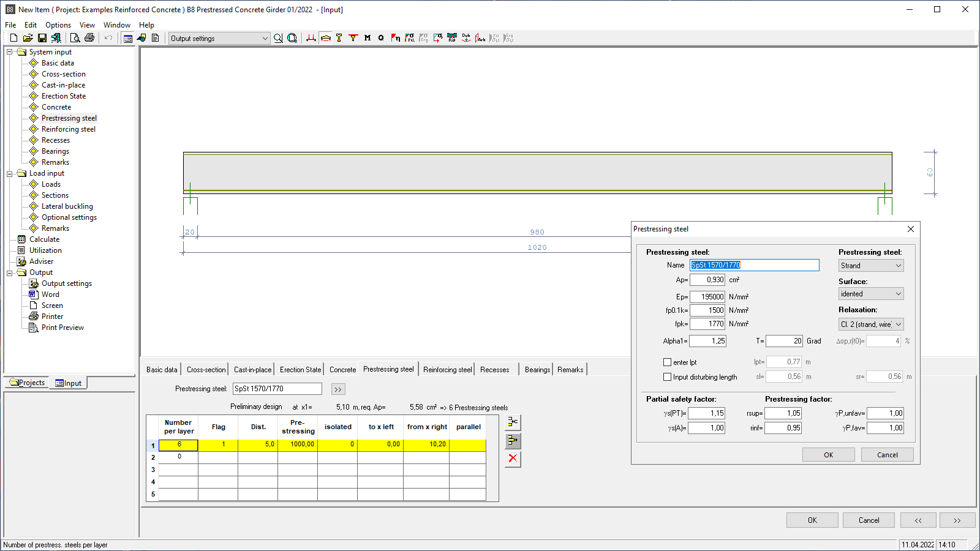Collapse the System input tree node
980x551 pixels.
pos(10,52)
